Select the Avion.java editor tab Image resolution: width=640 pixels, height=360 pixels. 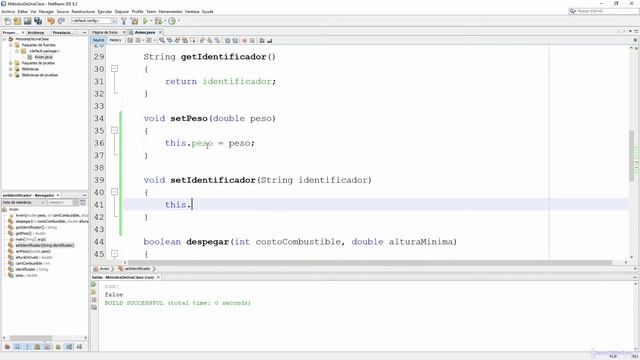click(x=145, y=32)
